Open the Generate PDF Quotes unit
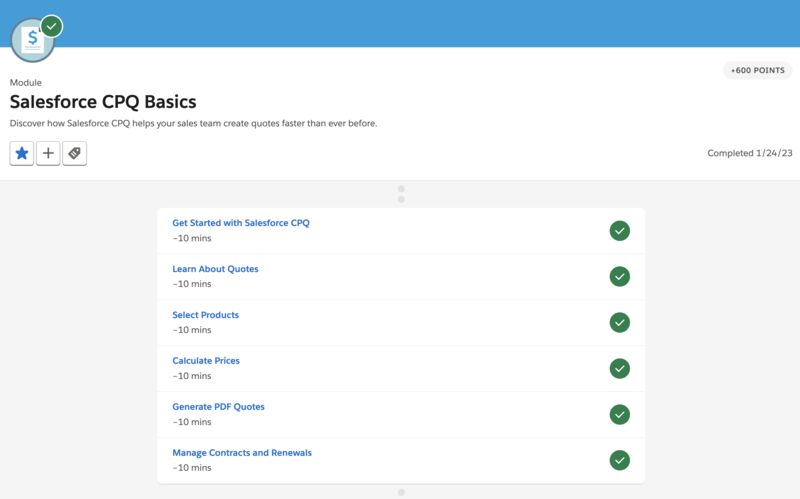The image size is (800, 499). [x=218, y=407]
